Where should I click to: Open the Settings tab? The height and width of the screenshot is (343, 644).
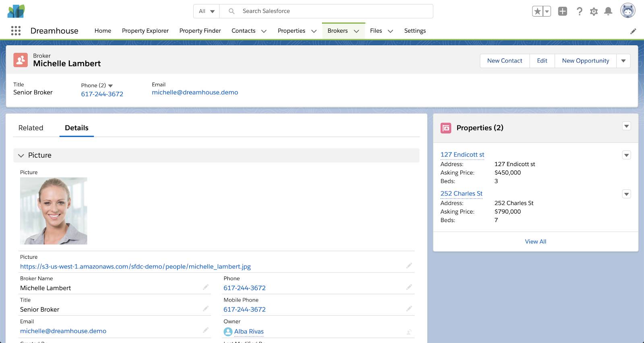pos(415,31)
